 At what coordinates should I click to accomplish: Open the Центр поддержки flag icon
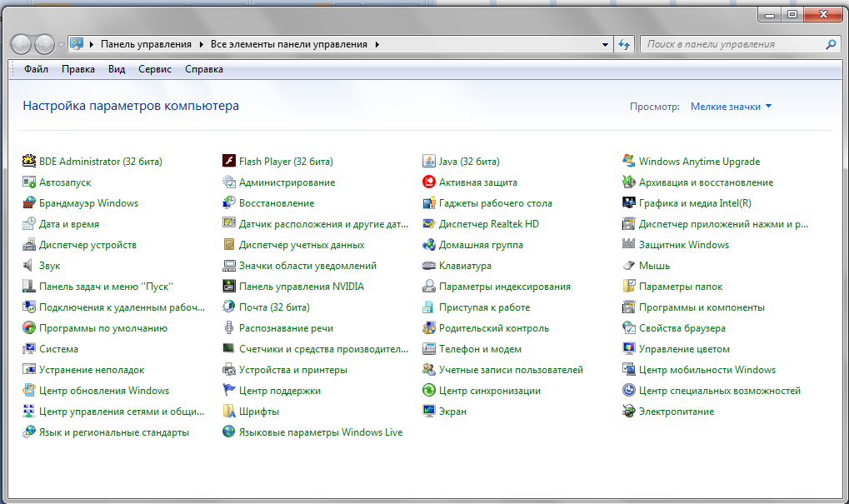pos(229,391)
